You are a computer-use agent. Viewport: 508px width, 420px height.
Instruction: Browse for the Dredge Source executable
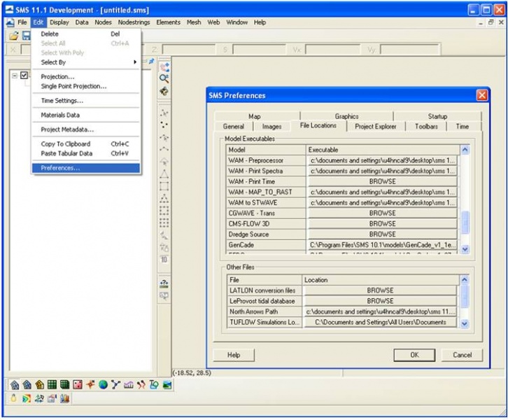383,234
